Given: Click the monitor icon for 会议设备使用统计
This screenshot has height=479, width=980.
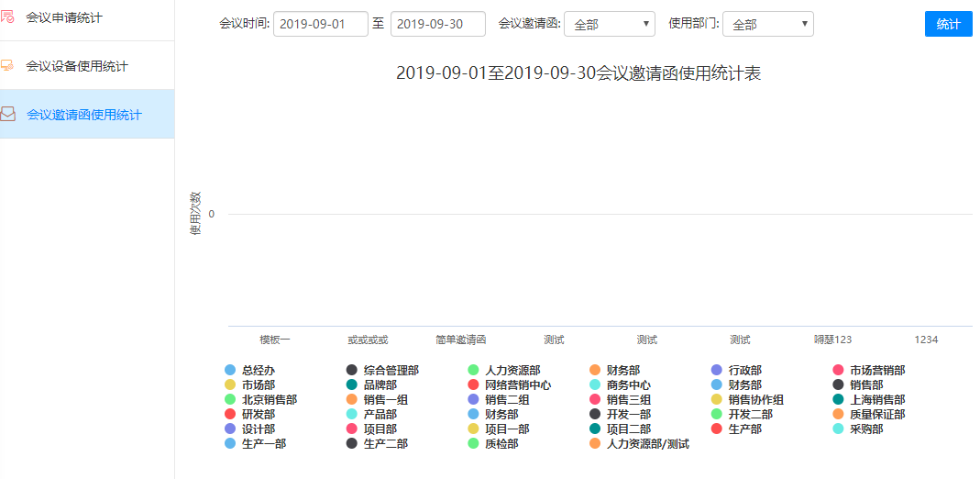Looking at the screenshot, I should tap(7, 66).
